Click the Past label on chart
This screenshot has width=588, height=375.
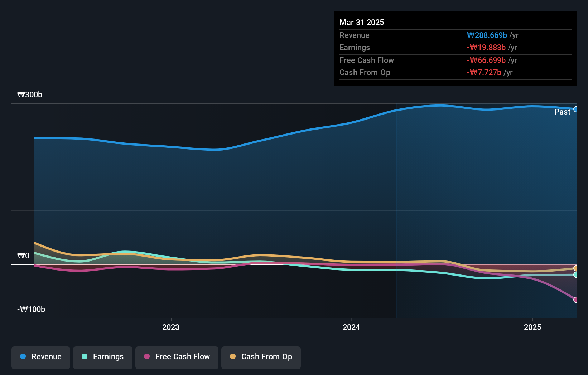tap(562, 112)
